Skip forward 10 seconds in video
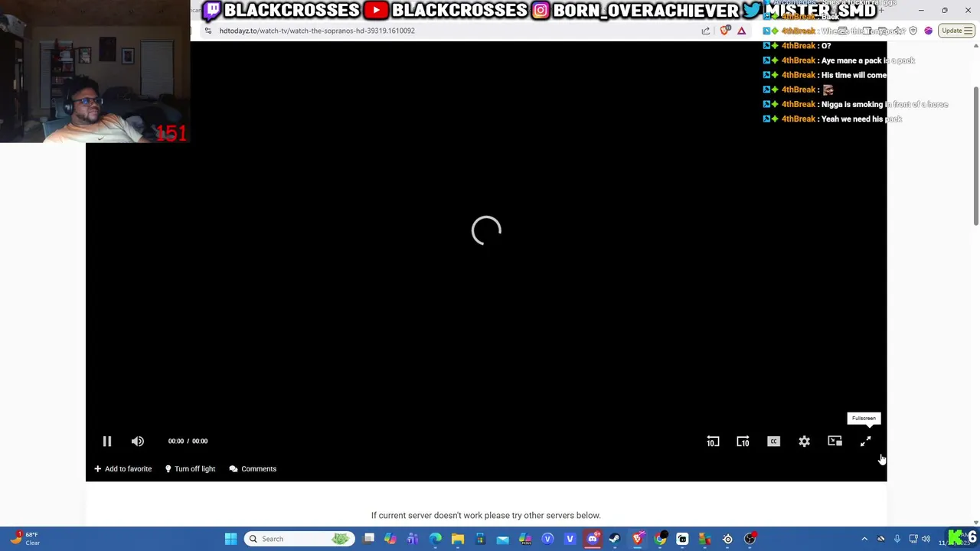Viewport: 980px width, 551px height. coord(743,442)
